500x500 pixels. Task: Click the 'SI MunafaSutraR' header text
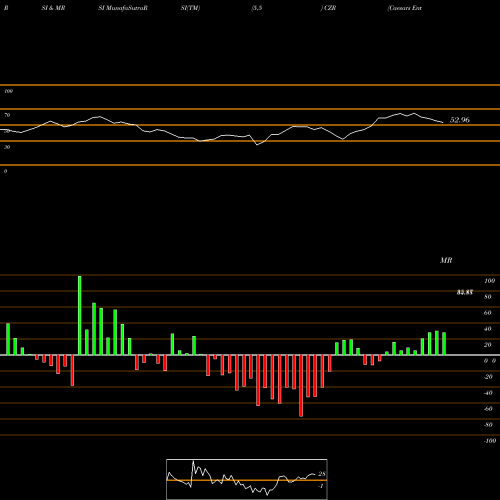pos(123,8)
